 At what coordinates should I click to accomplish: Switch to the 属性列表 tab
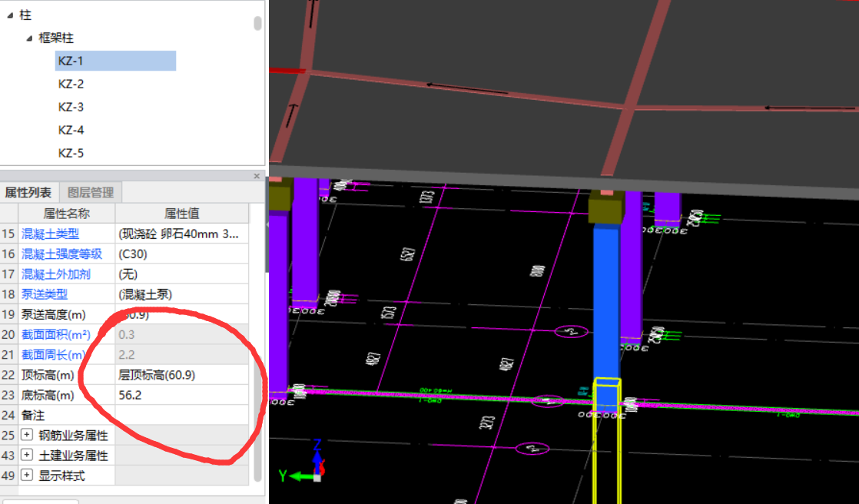28,192
